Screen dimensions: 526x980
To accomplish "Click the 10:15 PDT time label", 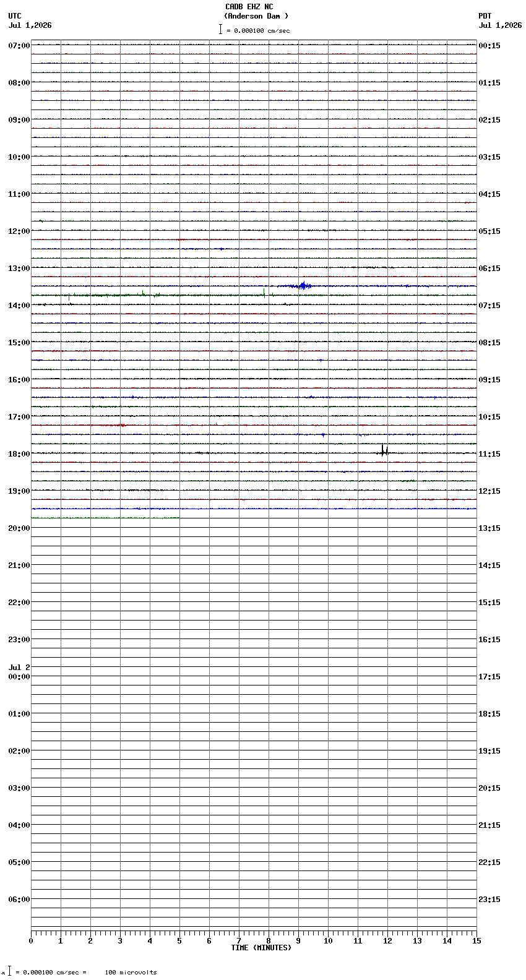I will pos(489,417).
